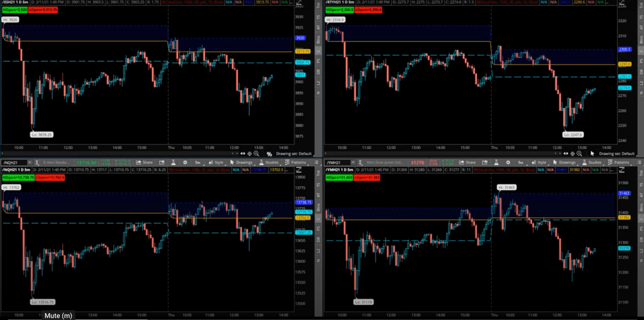Click price axis scale icon on /ESH21 chart
The height and width of the screenshot is (320, 644).
[299, 3]
